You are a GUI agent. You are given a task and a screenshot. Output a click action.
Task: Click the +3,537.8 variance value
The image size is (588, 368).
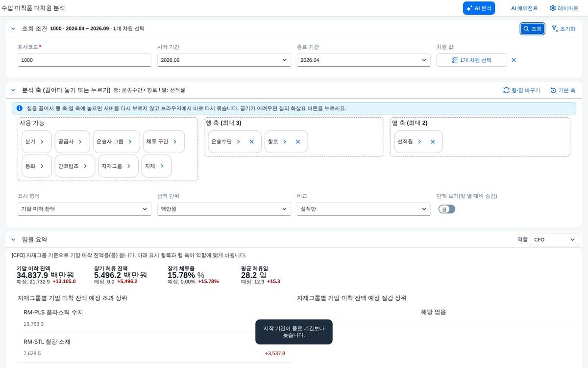275,353
